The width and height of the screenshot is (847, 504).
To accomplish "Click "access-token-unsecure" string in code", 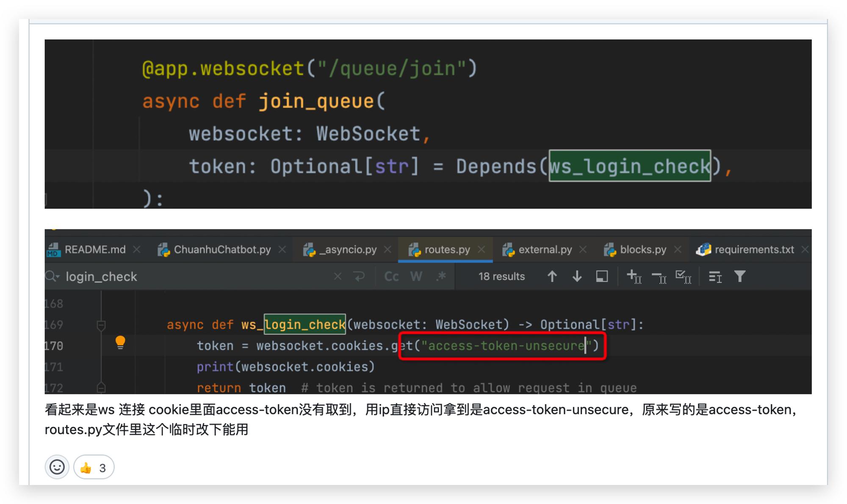I will (506, 346).
